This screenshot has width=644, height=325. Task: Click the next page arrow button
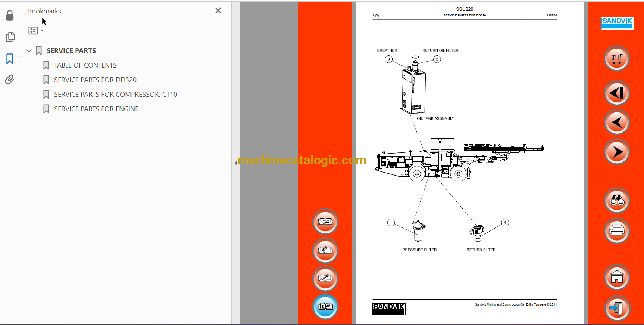coord(617,152)
